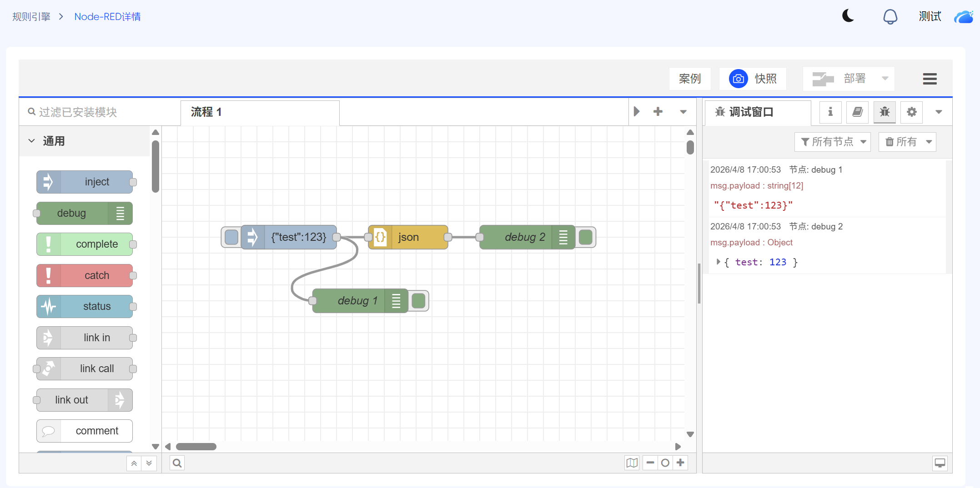This screenshot has width=980, height=488.
Task: Add a new flow tab with plus
Action: 658,112
